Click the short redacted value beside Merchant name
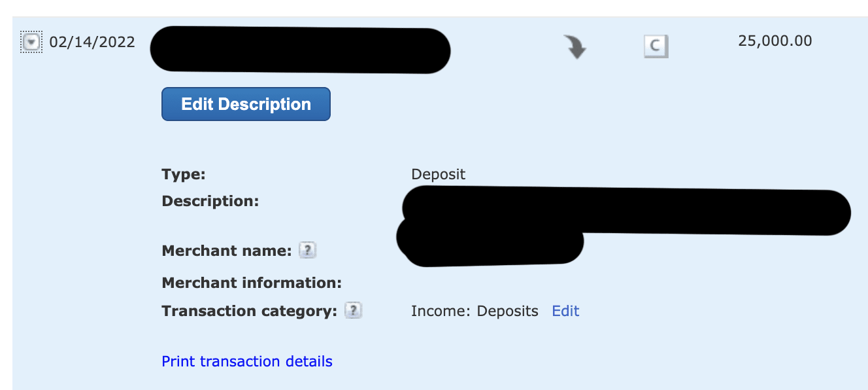The width and height of the screenshot is (868, 390). coord(490,242)
